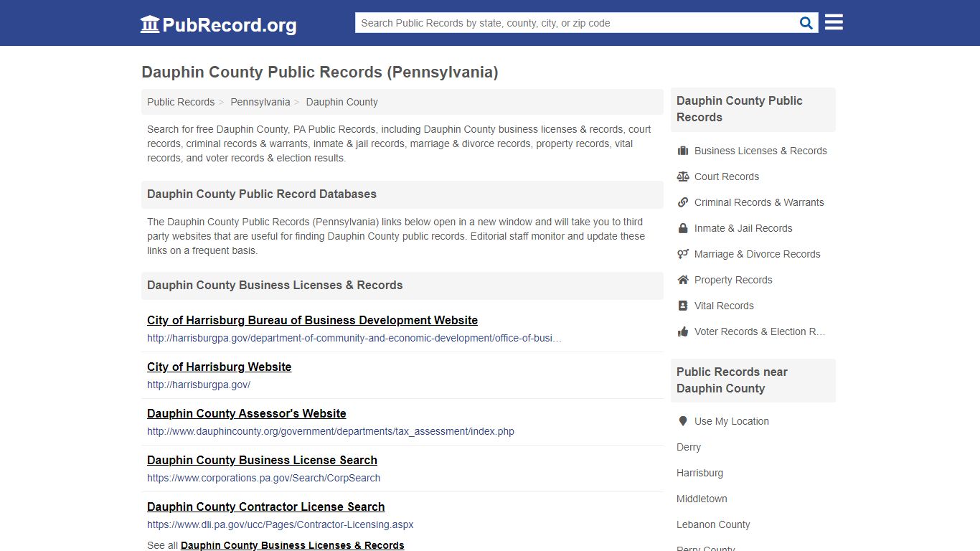Open Dauphin County Business License Search
980x551 pixels.
click(262, 460)
